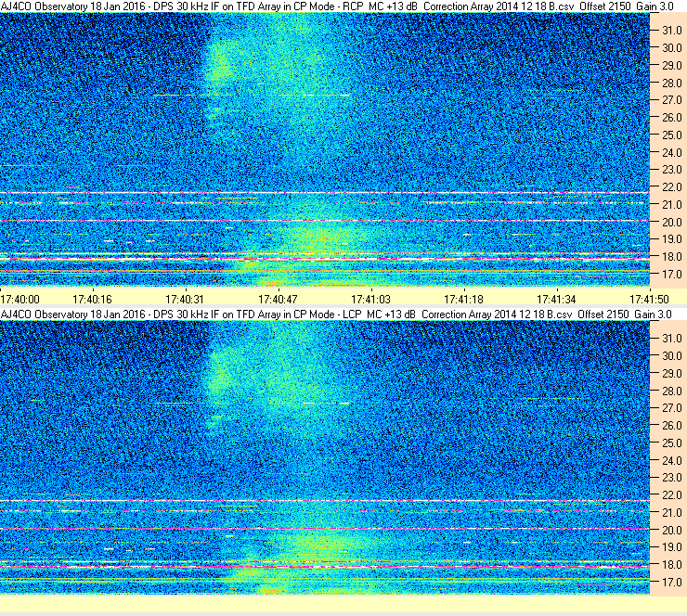Click the 21.0 frequency label in LCP panel
Image resolution: width=687 pixels, height=616 pixels.
[671, 513]
